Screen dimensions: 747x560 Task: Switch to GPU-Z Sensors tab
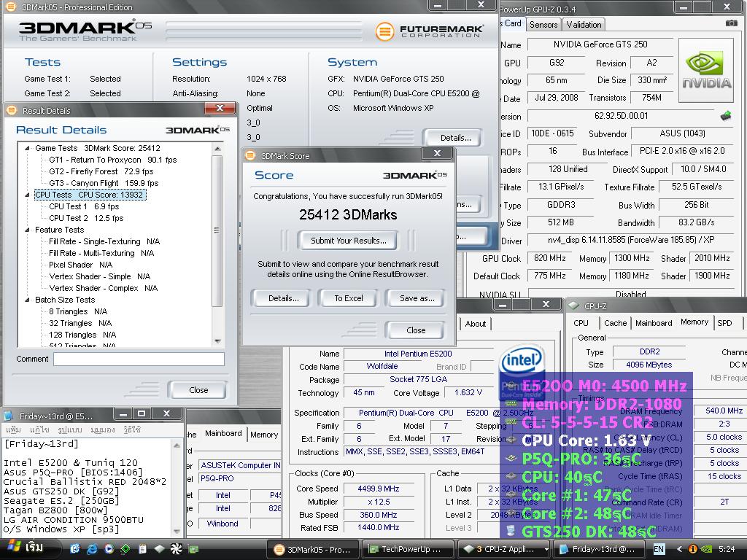coord(543,24)
